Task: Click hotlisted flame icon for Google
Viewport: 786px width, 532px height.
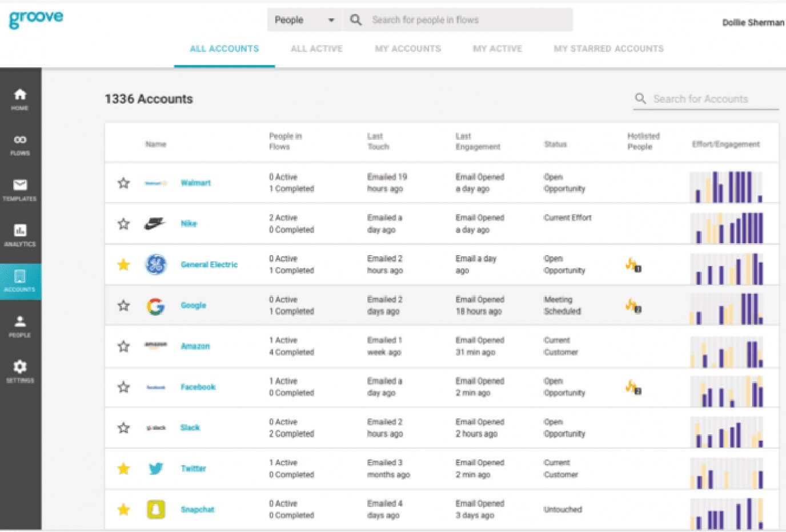Action: (633, 306)
